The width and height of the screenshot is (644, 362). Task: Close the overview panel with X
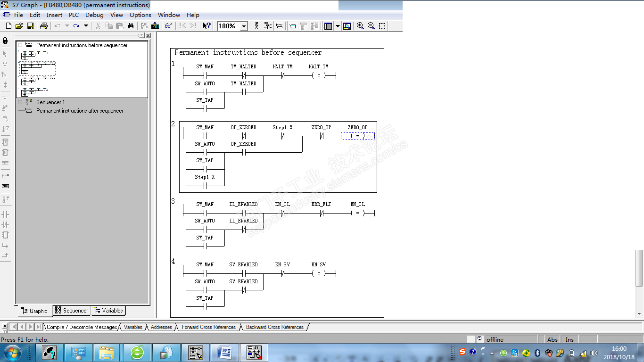148,35
